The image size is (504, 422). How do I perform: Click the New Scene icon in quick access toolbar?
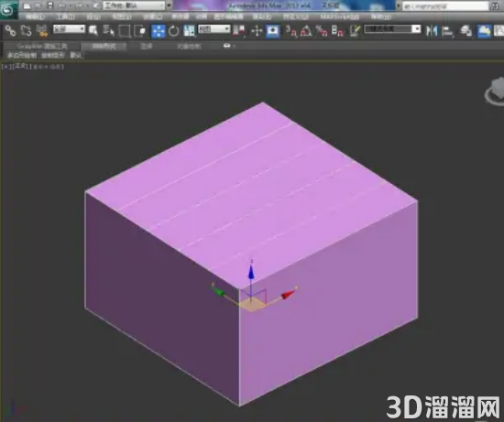(27, 5)
